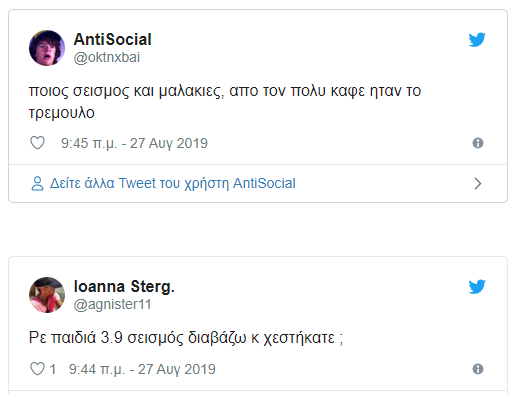Open the info icon on the 9:45 tweet
The width and height of the screenshot is (512, 394).
pyautogui.click(x=478, y=143)
